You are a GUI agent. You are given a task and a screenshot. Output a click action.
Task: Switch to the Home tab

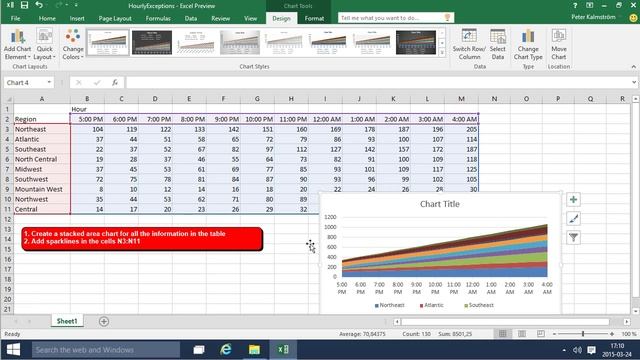[x=47, y=18]
